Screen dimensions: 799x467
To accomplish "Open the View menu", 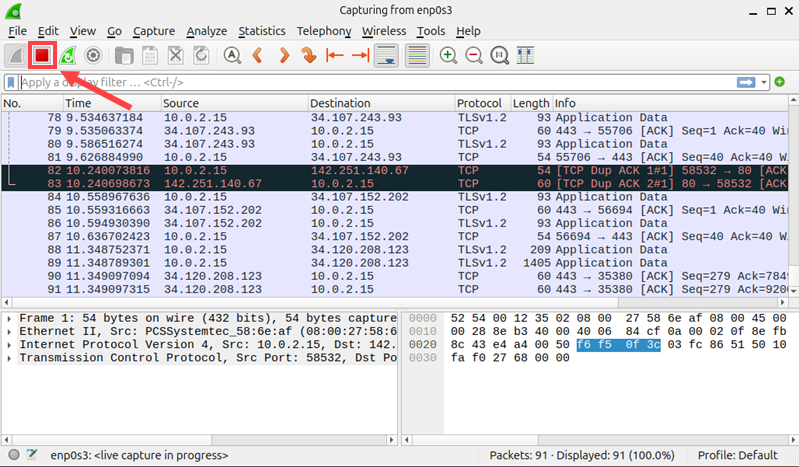I will tap(83, 31).
